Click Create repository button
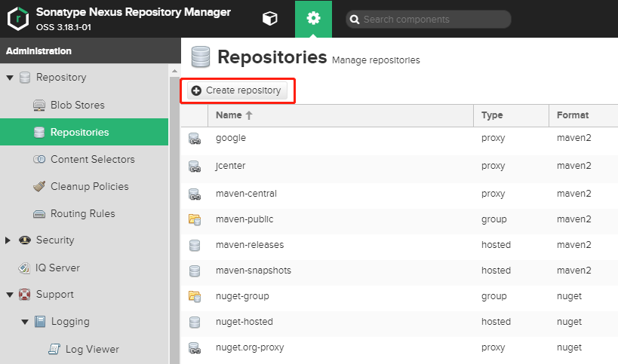Image resolution: width=618 pixels, height=364 pixels. (237, 90)
